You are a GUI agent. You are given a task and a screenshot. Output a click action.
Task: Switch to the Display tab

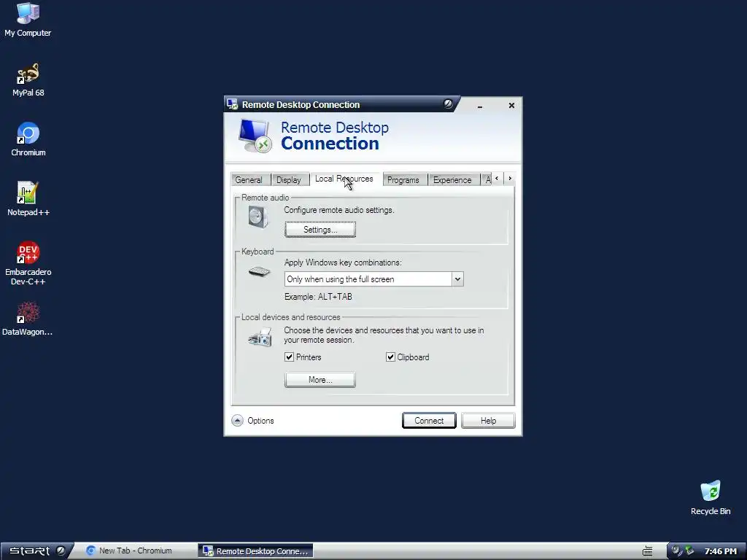[x=289, y=180]
